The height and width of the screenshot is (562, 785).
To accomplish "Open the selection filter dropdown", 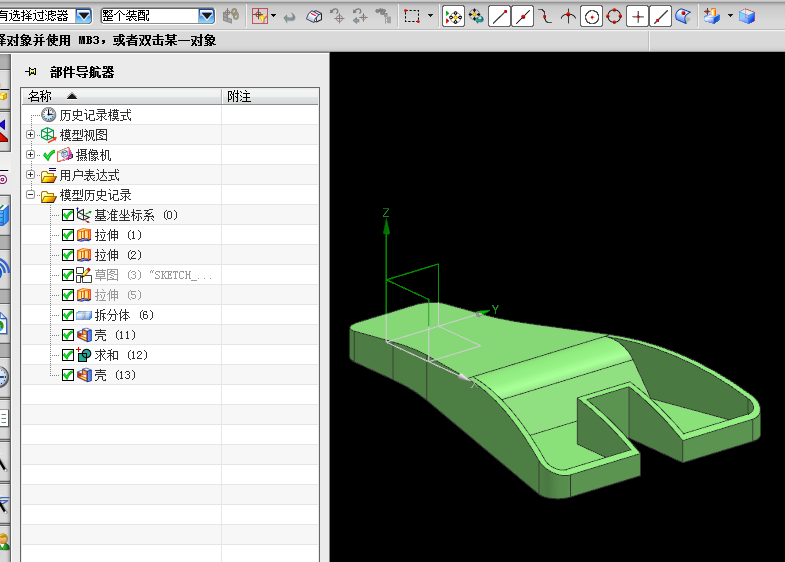I will click(x=83, y=16).
